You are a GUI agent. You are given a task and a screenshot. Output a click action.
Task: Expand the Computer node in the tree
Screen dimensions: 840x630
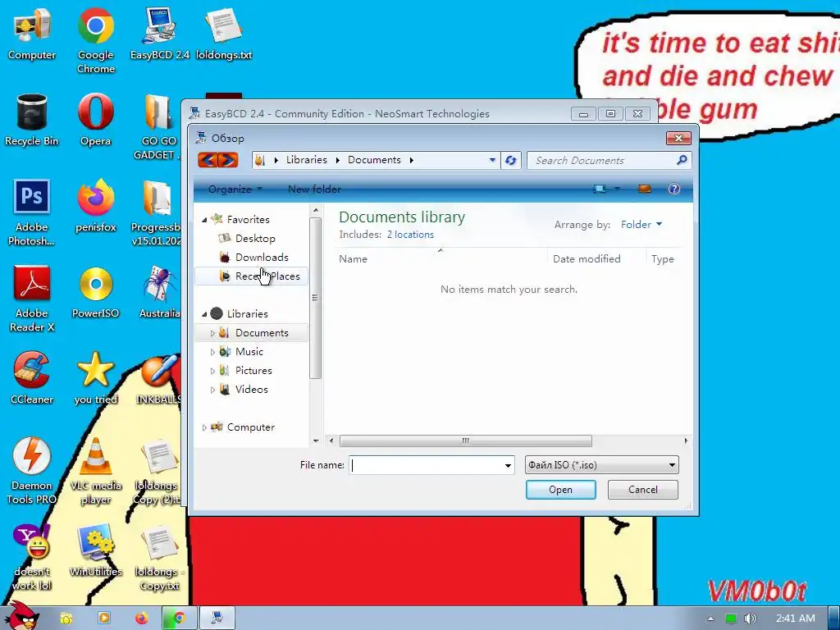pos(204,427)
